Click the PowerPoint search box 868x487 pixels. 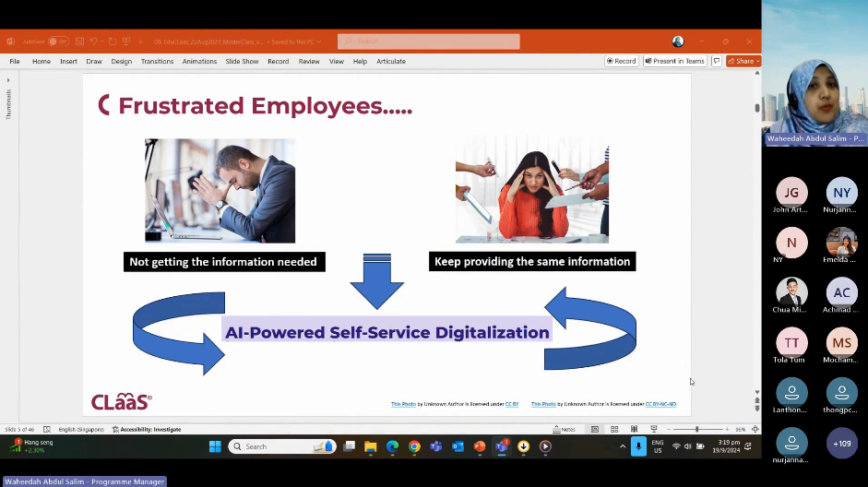428,42
